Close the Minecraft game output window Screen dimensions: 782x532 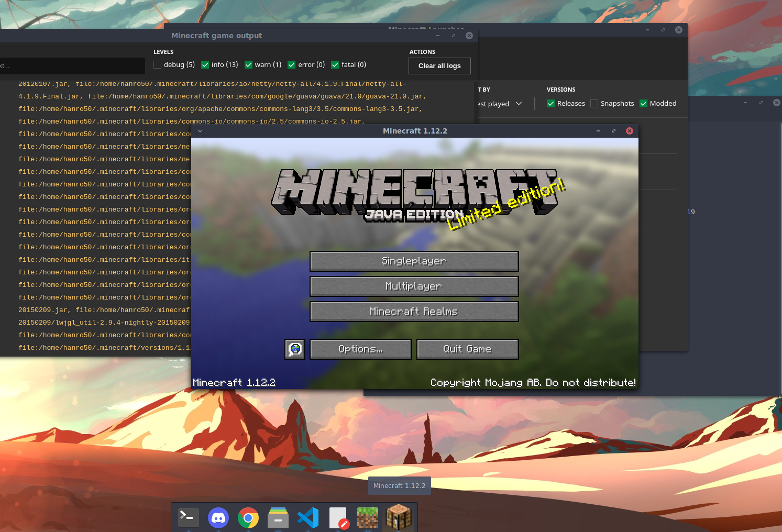pos(469,36)
